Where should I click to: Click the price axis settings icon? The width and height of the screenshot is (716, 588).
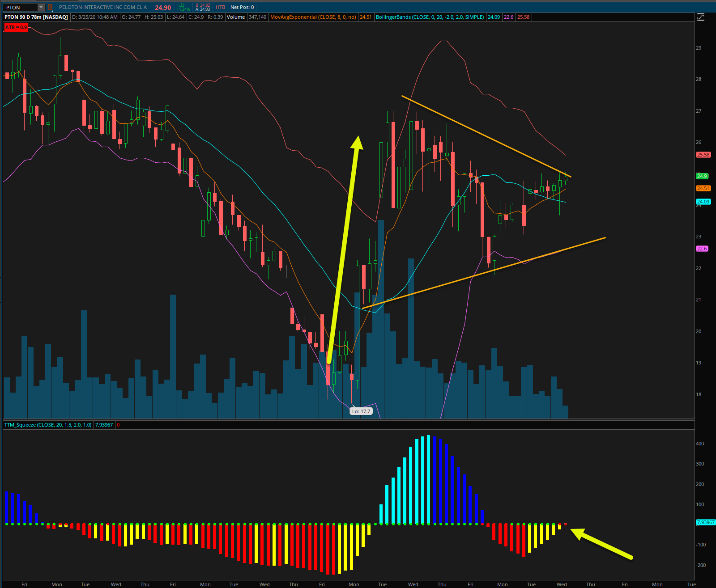coord(701,17)
